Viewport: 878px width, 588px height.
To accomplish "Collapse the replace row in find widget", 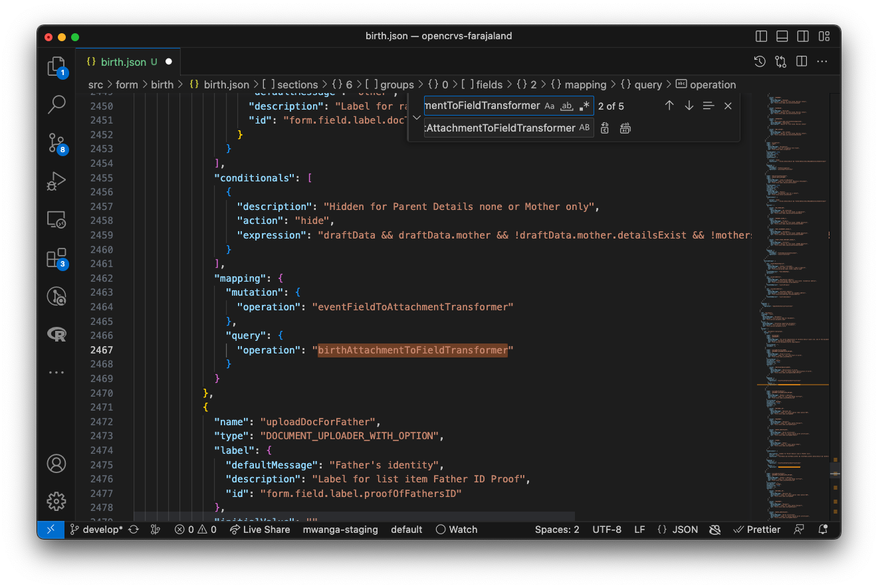I will [x=416, y=117].
